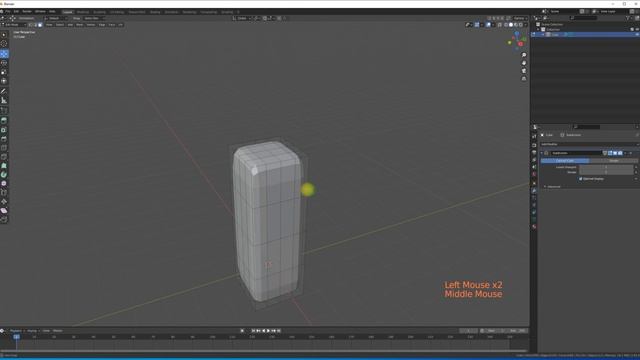Open the Material properties tab icon
The height and width of the screenshot is (360, 640).
click(x=534, y=227)
